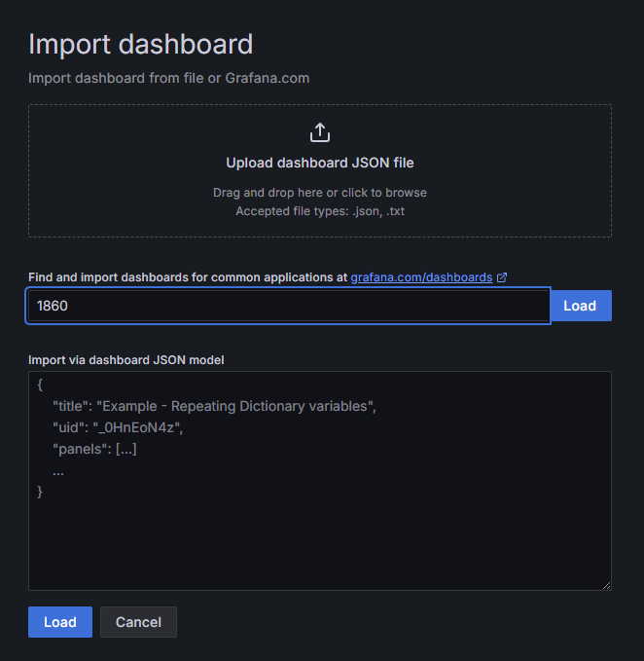This screenshot has height=661, width=644.
Task: Click the placeholder "panels" line in JSON editor
Action: [x=94, y=449]
